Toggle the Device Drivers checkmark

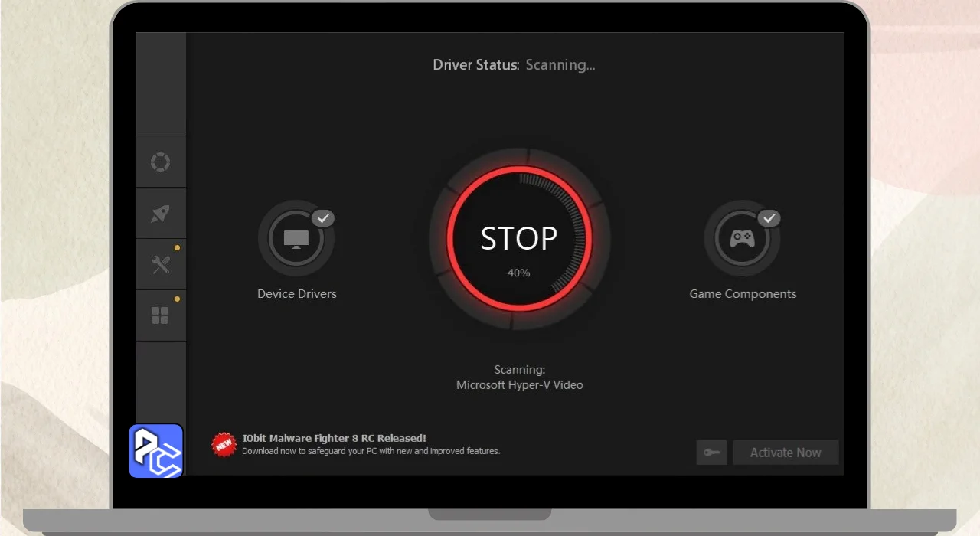[323, 218]
